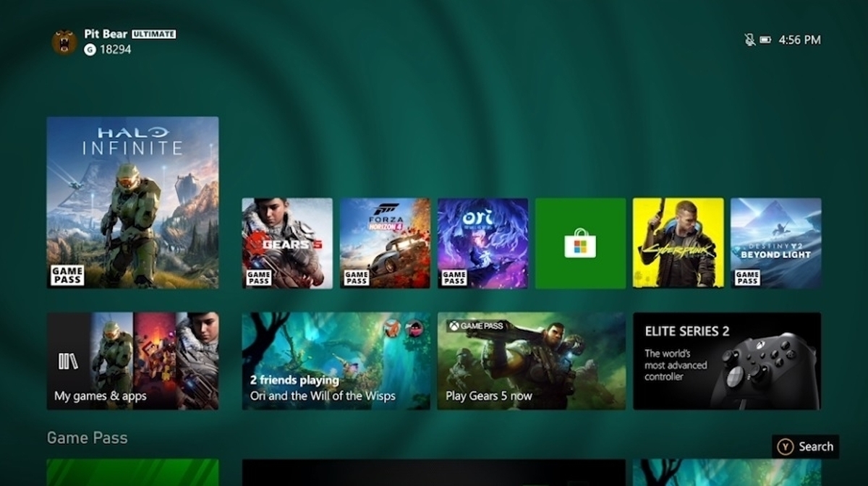Click the Gamerscore G icon

(90, 50)
